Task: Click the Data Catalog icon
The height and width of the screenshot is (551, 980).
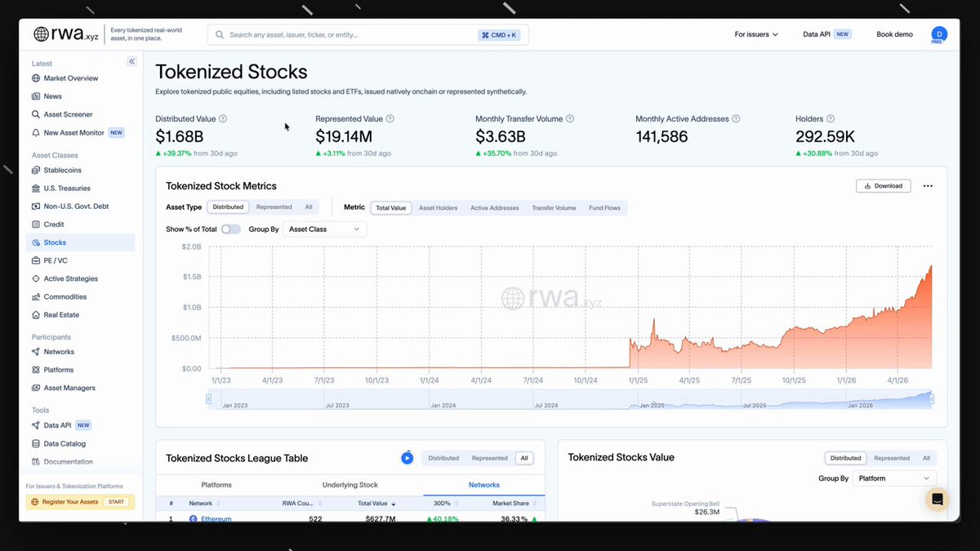Action: [36, 443]
